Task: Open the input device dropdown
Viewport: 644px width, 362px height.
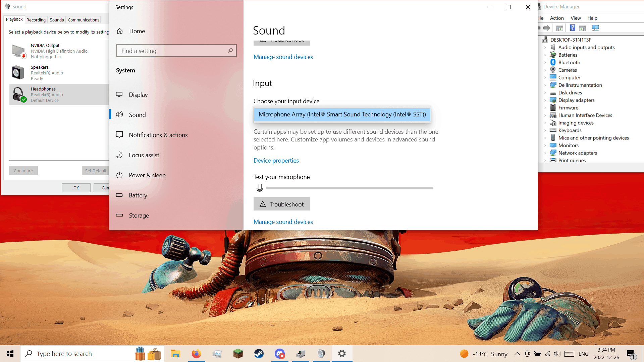Action: (342, 115)
